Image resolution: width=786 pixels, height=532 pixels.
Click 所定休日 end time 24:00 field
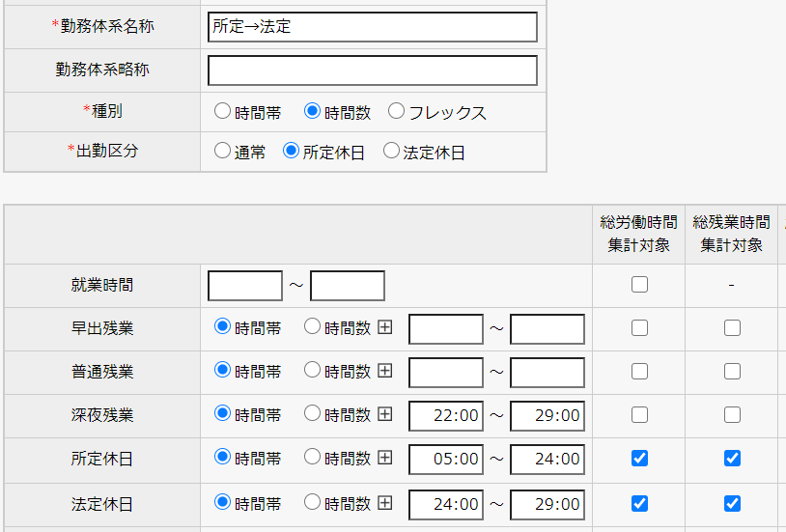547,460
